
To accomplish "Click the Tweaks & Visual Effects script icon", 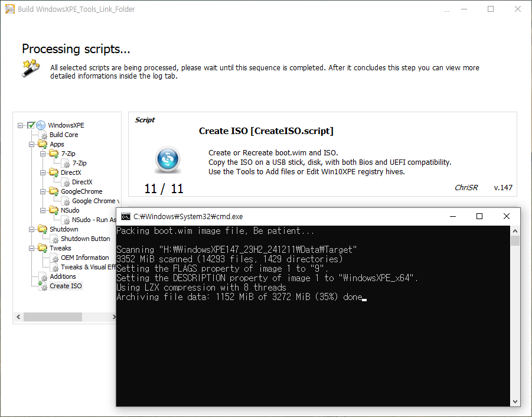I will tap(54, 268).
